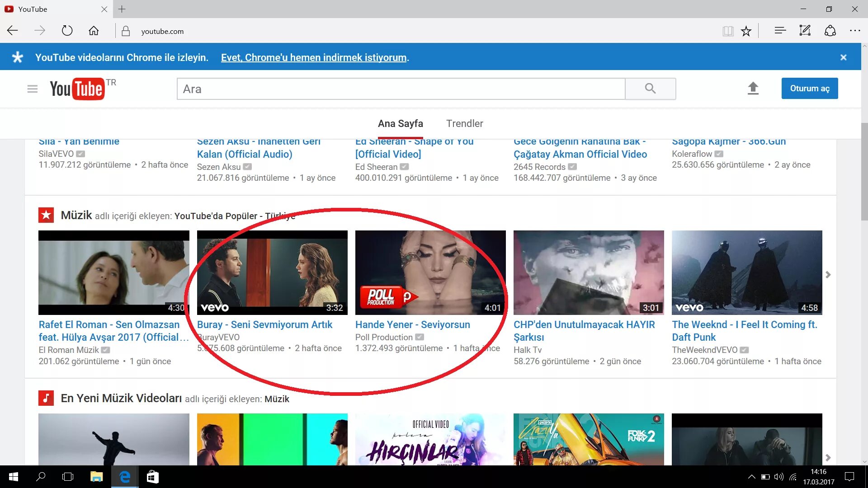The image size is (868, 488).
Task: Play The Weeknd I Feel It Coming thumbnail
Action: [747, 272]
